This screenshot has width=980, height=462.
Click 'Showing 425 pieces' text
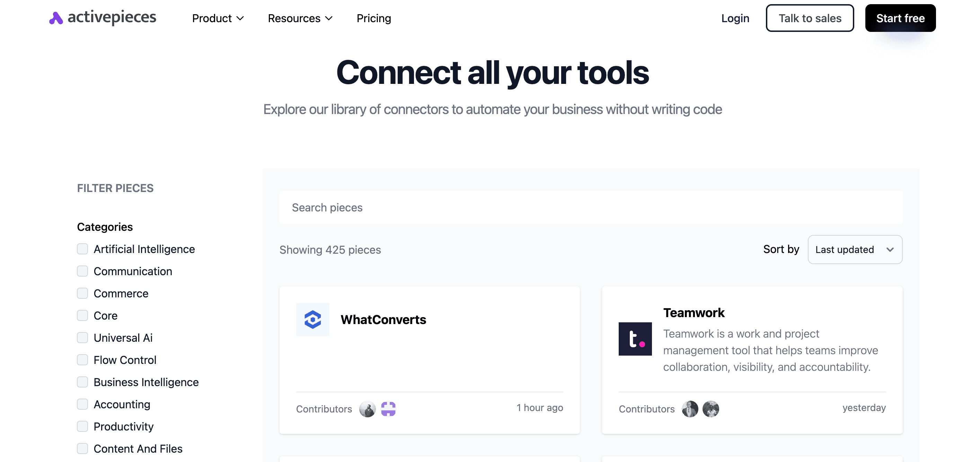tap(330, 250)
